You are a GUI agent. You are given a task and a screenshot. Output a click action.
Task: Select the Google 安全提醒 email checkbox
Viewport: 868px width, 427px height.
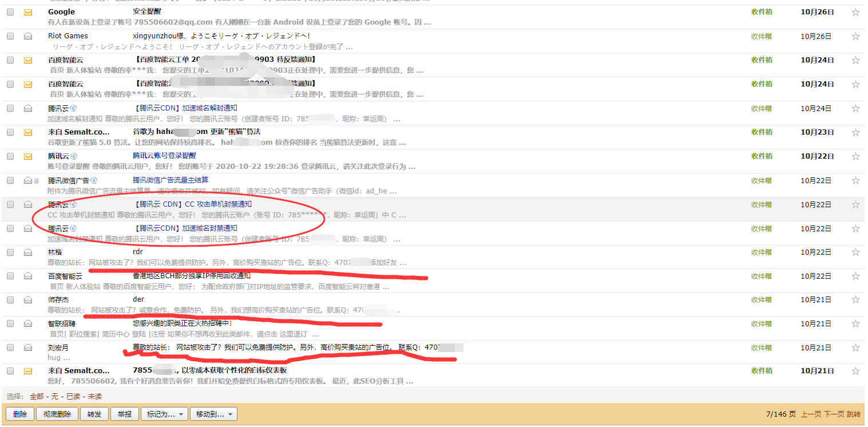(x=10, y=12)
